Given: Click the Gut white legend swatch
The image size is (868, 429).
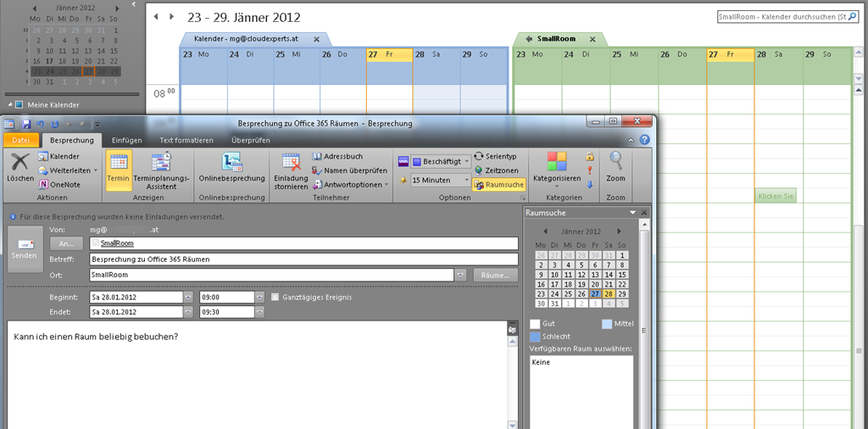Looking at the screenshot, I should [535, 324].
